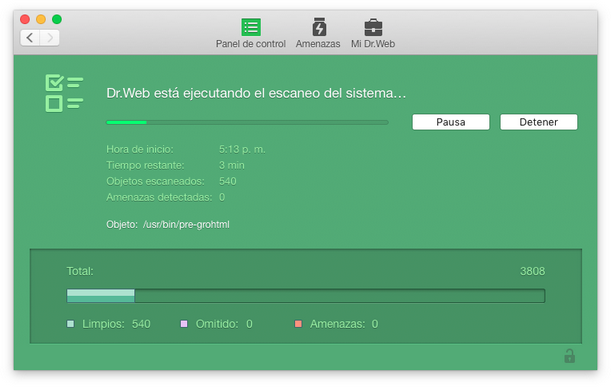Pause the scan with the Pausa button
Image resolution: width=611 pixels, height=387 pixels.
click(451, 122)
